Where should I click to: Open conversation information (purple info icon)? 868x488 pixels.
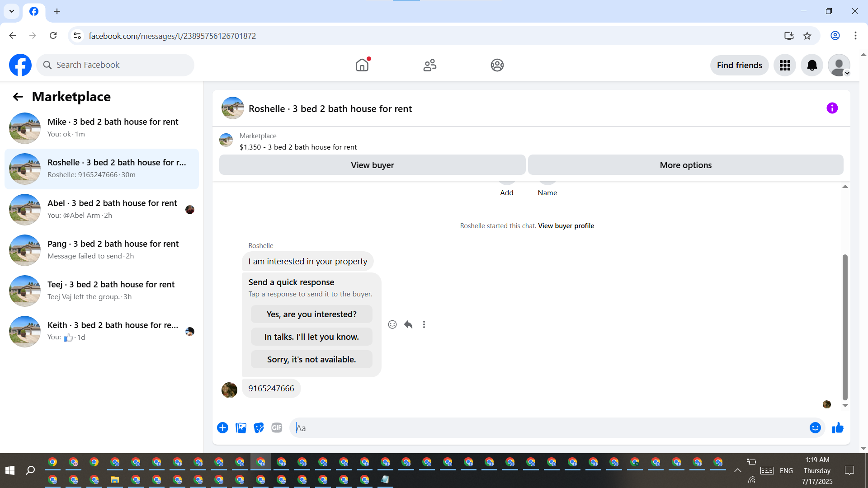click(x=832, y=108)
